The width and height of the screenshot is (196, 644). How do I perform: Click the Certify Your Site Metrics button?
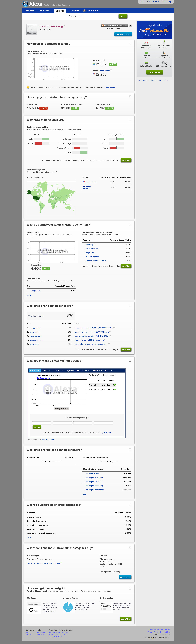114,25
